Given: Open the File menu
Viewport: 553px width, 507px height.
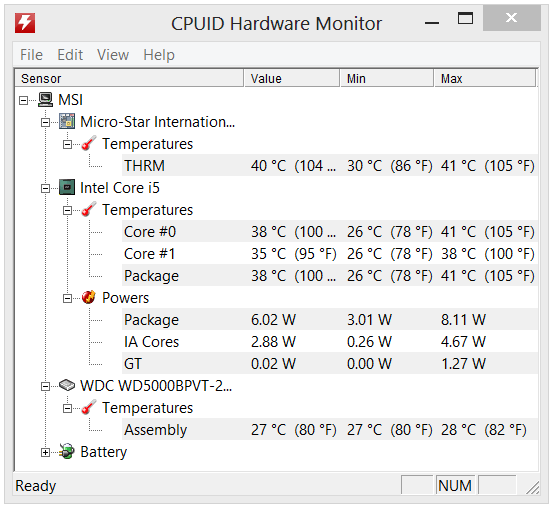Looking at the screenshot, I should [31, 55].
